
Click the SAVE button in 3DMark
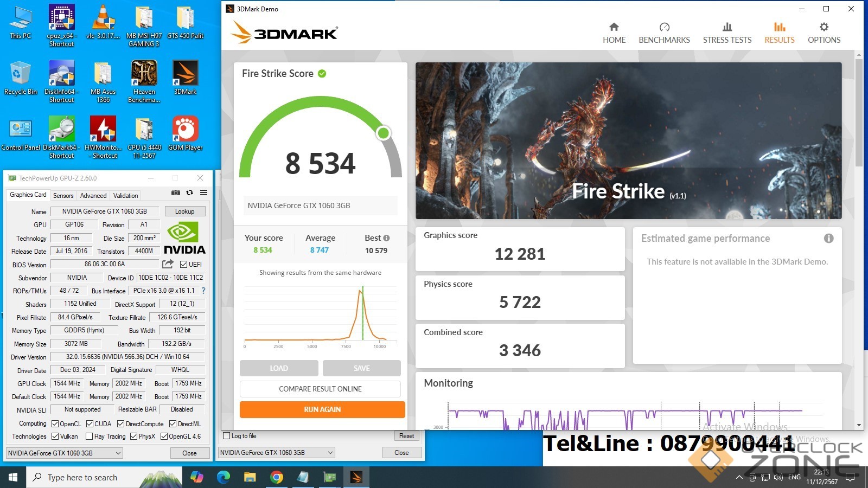click(362, 368)
